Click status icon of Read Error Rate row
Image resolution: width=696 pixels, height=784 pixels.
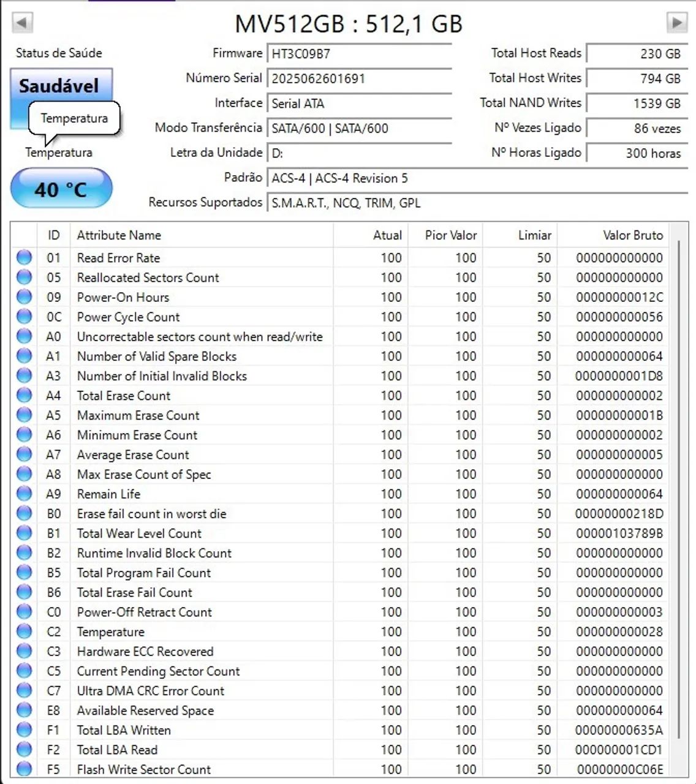[24, 257]
